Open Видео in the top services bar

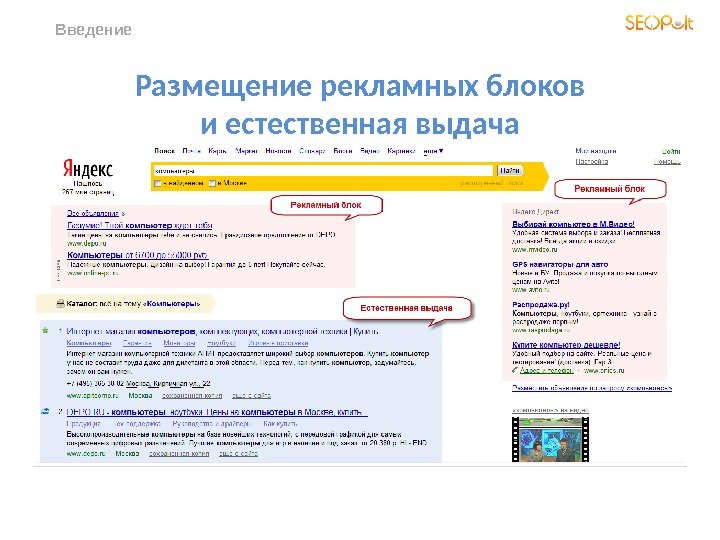tap(370, 151)
